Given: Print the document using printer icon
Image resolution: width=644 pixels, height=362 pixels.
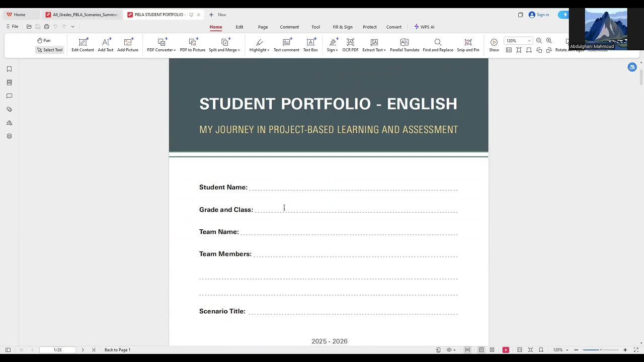Looking at the screenshot, I should 46,27.
